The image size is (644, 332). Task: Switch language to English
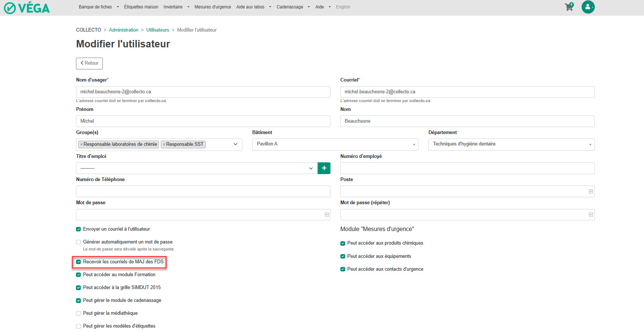pyautogui.click(x=343, y=7)
